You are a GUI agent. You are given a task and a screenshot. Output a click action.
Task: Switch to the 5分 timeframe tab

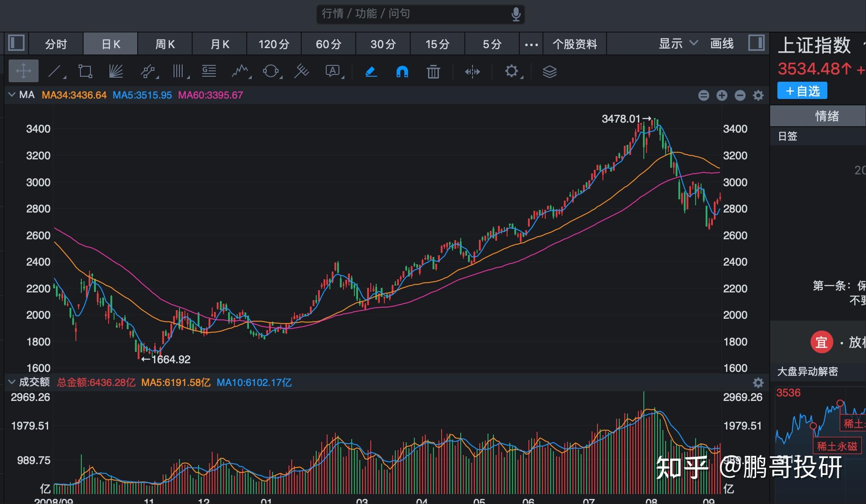(x=492, y=44)
